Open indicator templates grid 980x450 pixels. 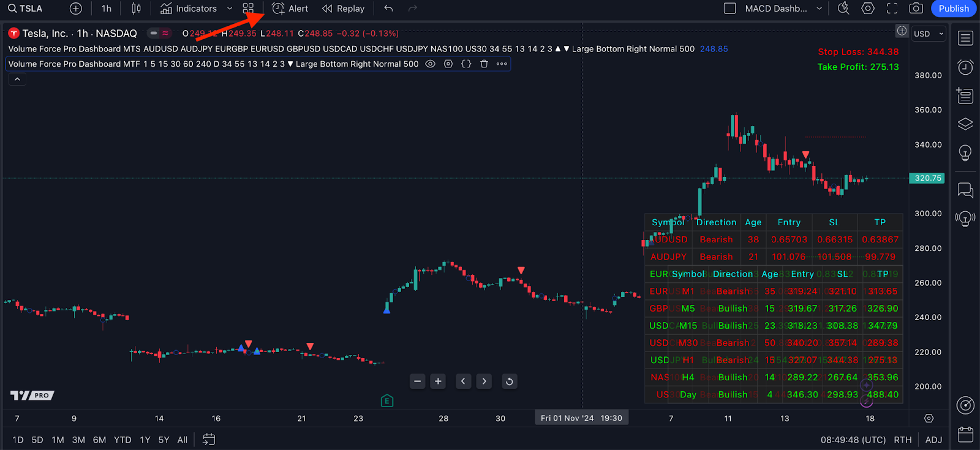[x=248, y=9]
